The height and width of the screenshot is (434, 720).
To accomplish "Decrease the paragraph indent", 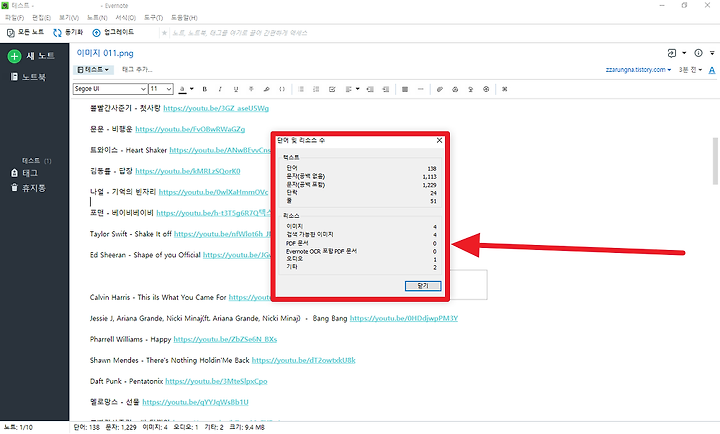I will [386, 89].
